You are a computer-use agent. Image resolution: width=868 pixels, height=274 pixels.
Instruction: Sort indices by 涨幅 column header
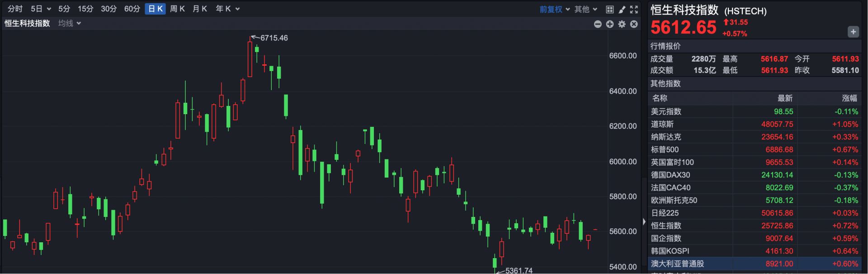point(849,98)
